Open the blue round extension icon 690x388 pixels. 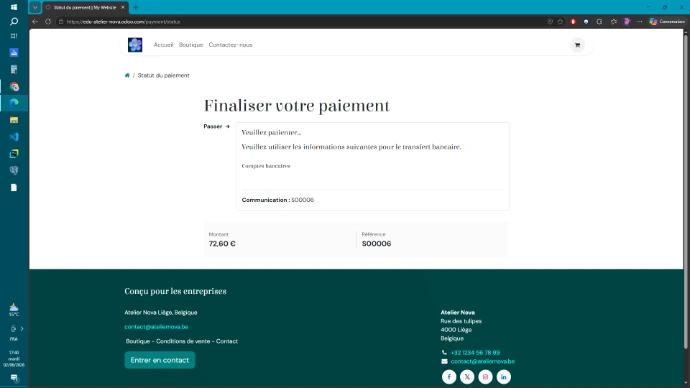click(586, 22)
